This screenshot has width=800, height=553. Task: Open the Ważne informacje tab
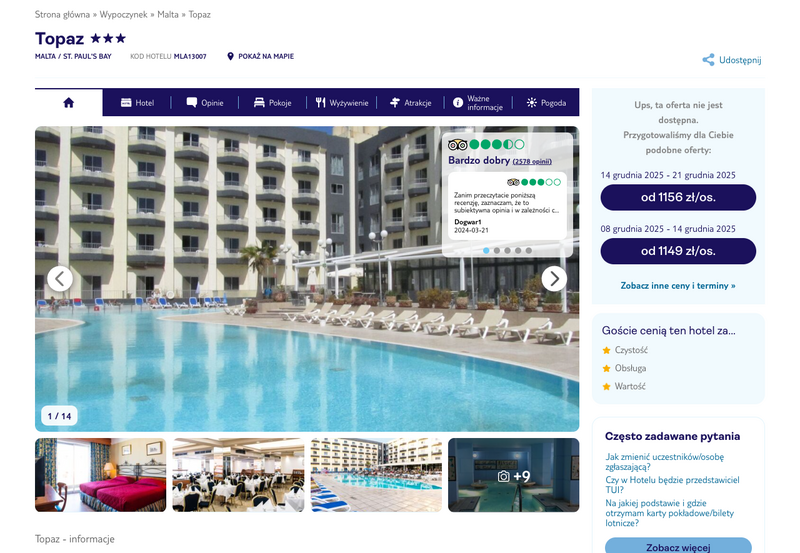click(x=478, y=103)
